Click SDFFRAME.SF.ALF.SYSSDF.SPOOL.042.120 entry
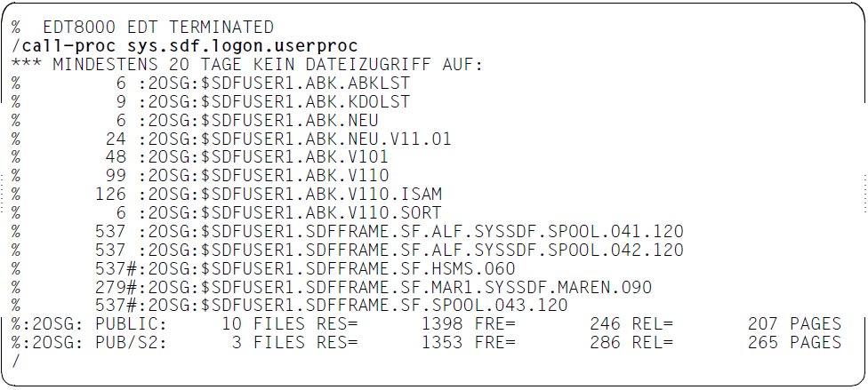The height and width of the screenshot is (390, 868). point(348,250)
